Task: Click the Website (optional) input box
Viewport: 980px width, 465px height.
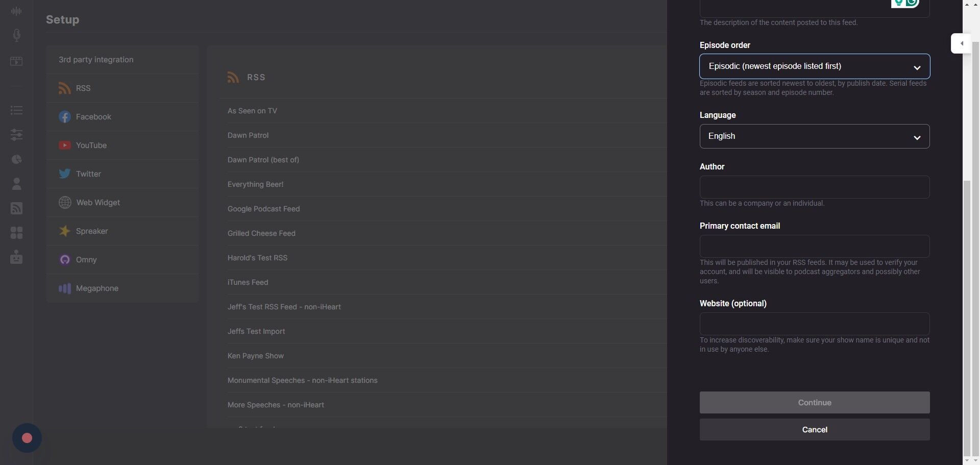Action: tap(814, 324)
